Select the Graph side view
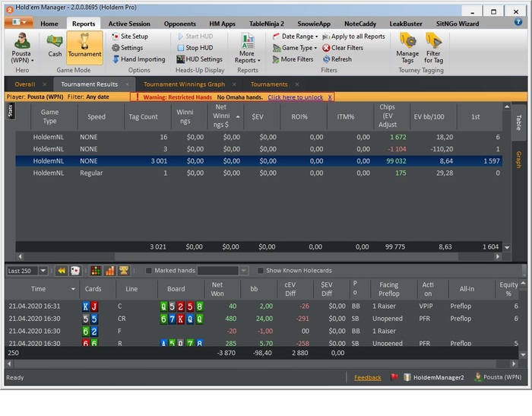This screenshot has width=532, height=416. click(518, 159)
